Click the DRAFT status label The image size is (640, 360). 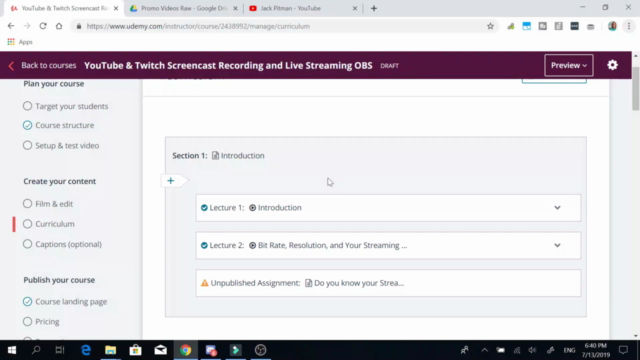pyautogui.click(x=389, y=66)
